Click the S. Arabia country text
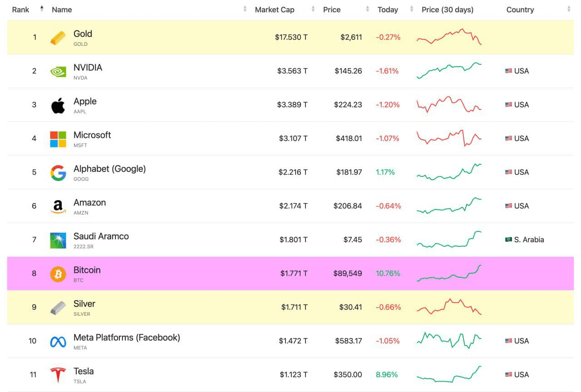Viewport: 581px width, 392px height. click(529, 240)
